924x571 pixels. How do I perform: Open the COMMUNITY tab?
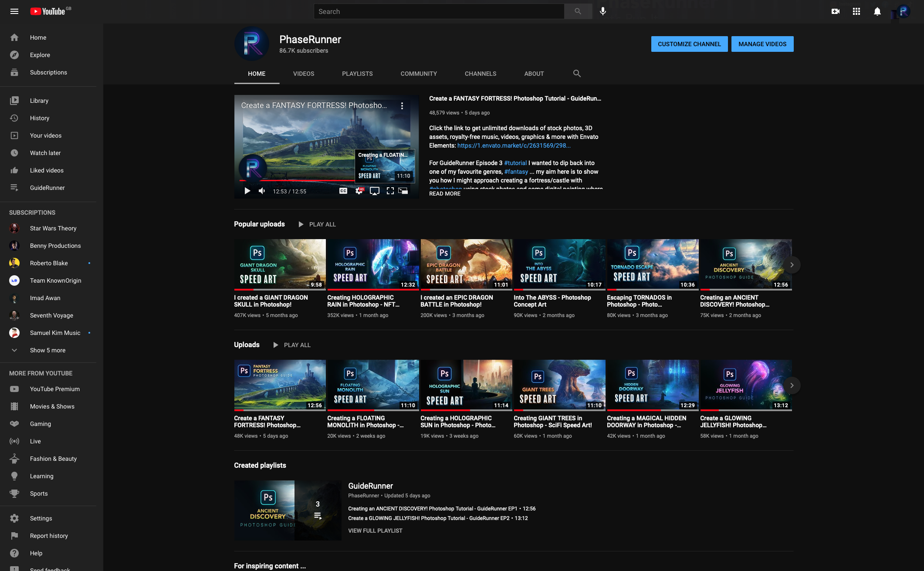tap(418, 74)
